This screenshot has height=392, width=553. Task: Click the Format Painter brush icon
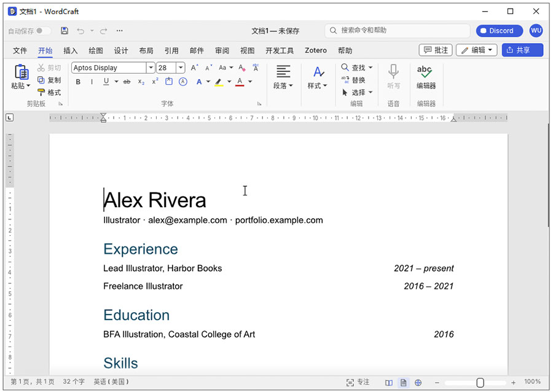click(41, 92)
